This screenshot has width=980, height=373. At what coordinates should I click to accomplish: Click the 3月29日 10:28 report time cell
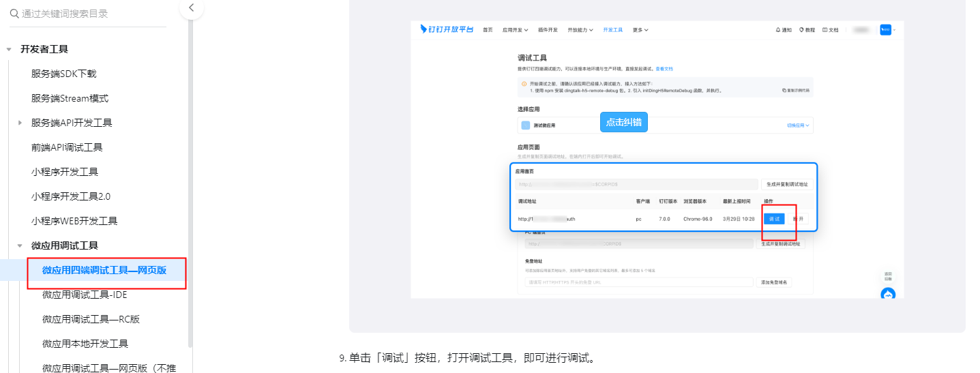click(x=739, y=219)
